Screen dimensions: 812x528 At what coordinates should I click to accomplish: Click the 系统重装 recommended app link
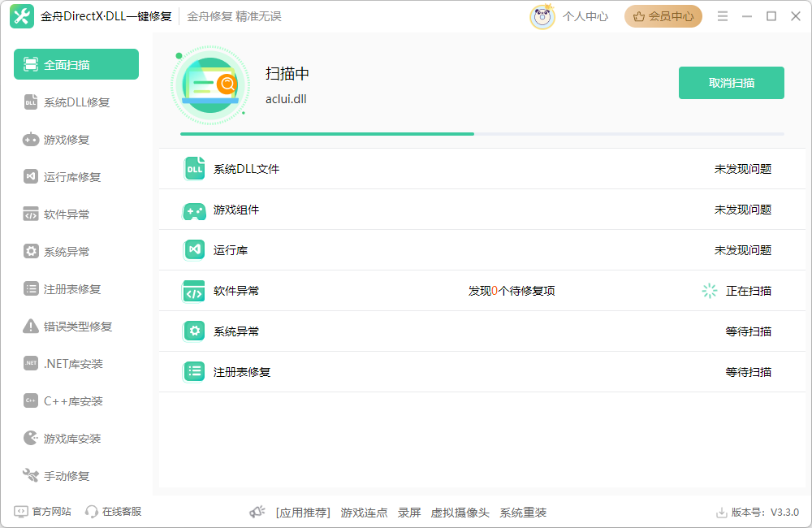pos(523,513)
